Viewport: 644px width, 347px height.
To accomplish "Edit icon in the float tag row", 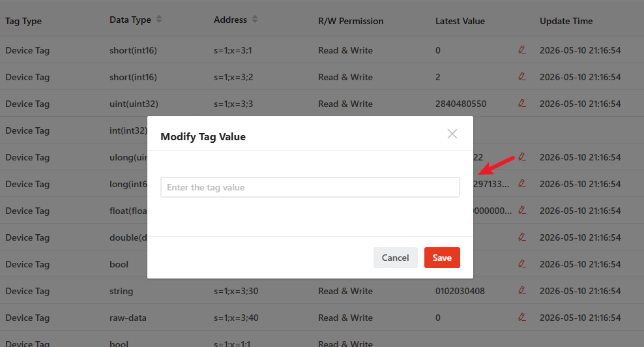I will coord(522,210).
